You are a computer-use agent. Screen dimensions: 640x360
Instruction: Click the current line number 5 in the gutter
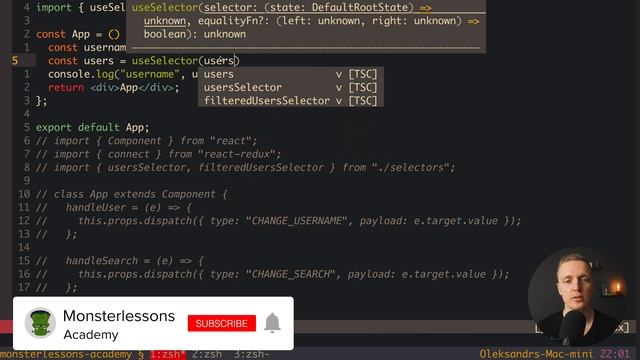coord(15,61)
